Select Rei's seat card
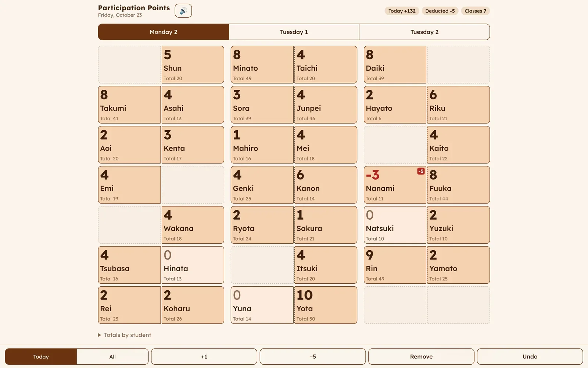 pos(129,305)
